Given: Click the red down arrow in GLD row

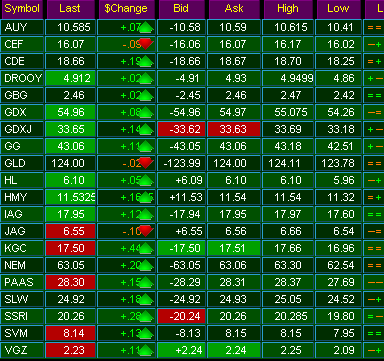Looking at the screenshot, I should [x=146, y=163].
